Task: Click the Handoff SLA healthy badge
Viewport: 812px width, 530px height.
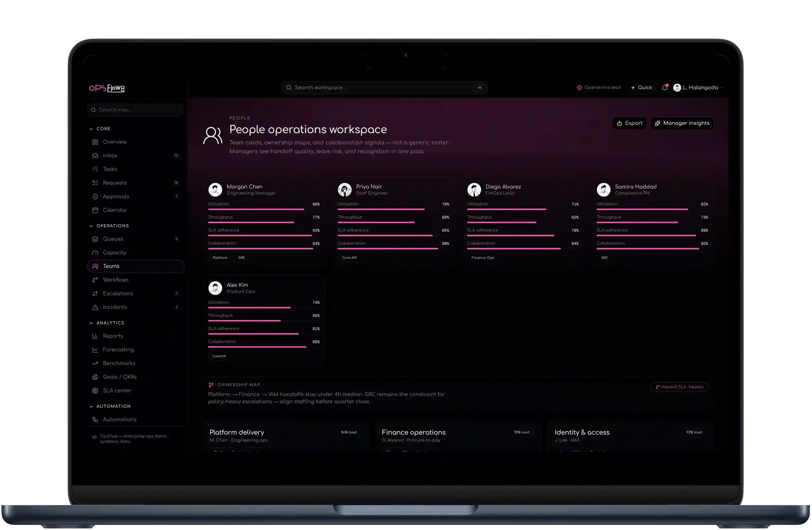Action: (679, 387)
